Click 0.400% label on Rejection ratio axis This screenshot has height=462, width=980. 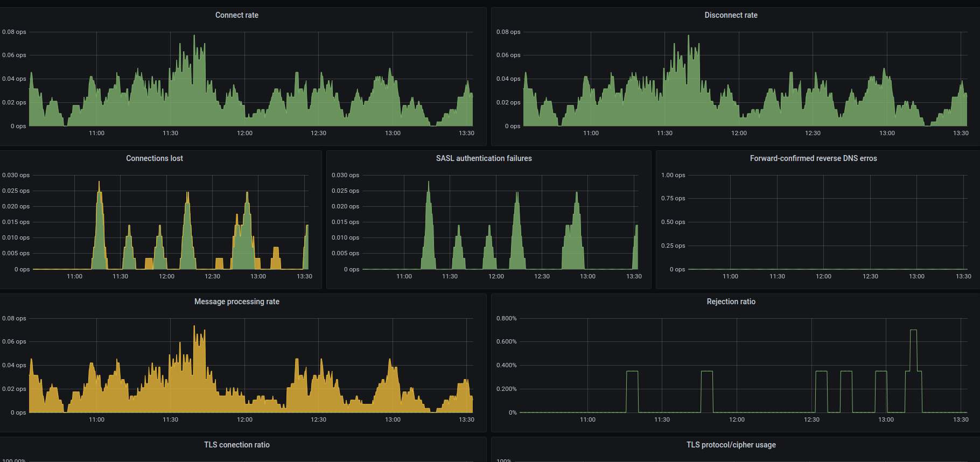[x=506, y=365]
